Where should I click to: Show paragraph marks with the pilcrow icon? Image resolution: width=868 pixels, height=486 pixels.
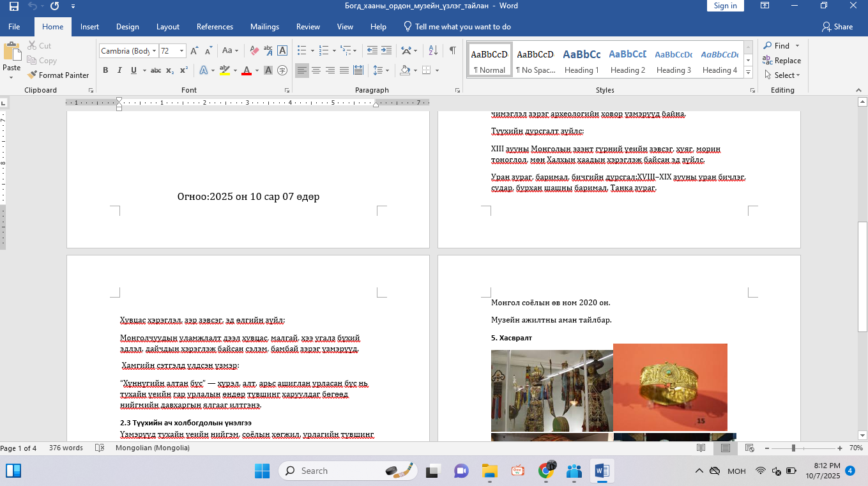452,50
